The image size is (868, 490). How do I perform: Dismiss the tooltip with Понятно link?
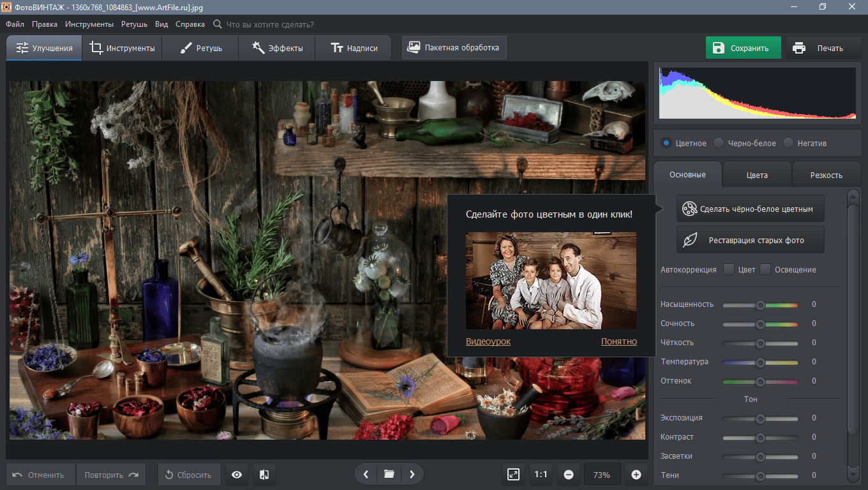click(619, 341)
